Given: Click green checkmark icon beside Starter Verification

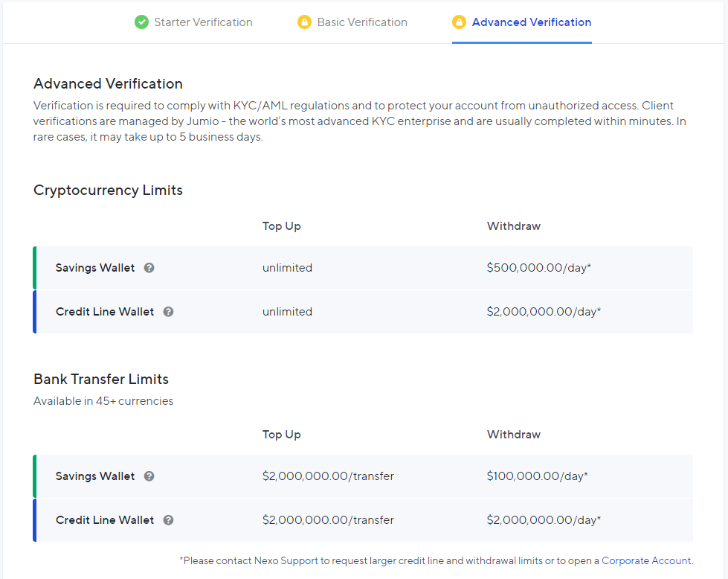Looking at the screenshot, I should tap(141, 22).
